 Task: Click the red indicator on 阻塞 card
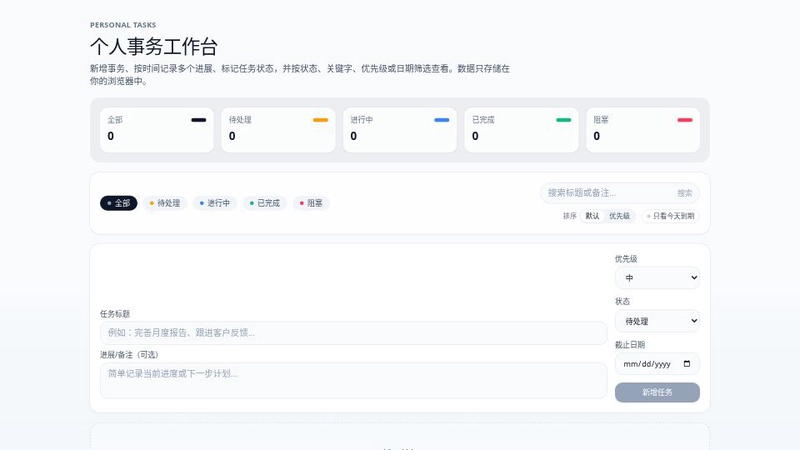click(x=685, y=120)
